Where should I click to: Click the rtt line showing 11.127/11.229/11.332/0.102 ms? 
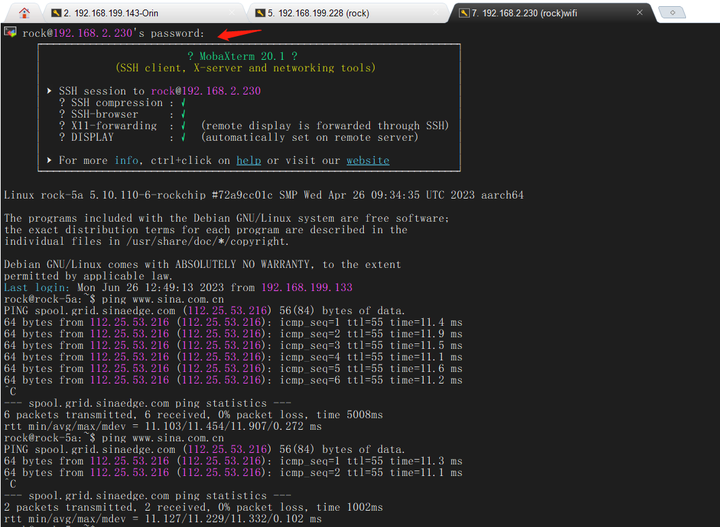click(163, 519)
